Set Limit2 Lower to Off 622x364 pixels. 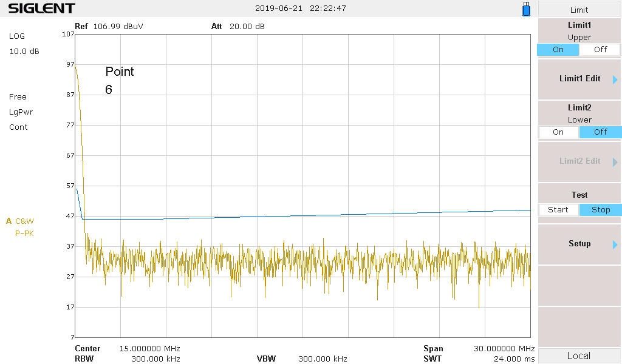[600, 132]
